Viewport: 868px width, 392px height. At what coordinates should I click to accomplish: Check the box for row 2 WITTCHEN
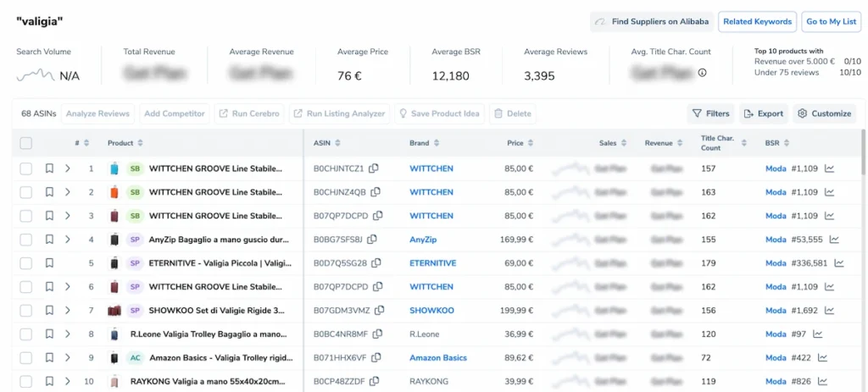(x=26, y=192)
